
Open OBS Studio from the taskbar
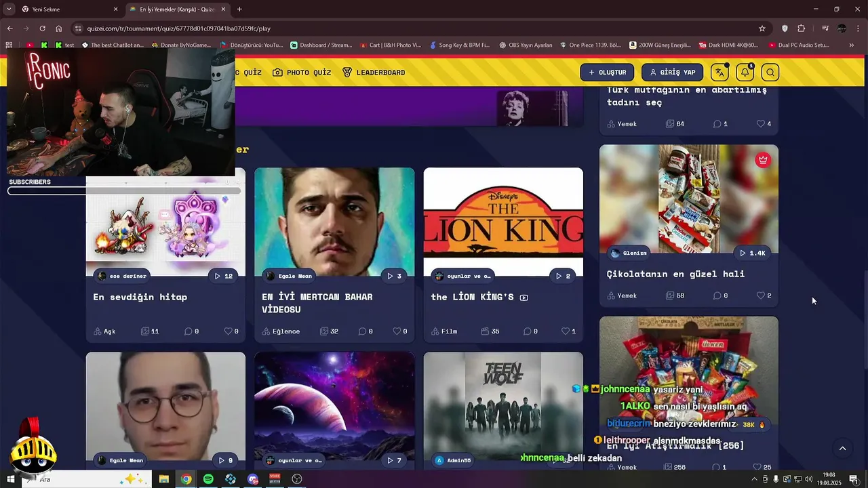click(x=296, y=479)
